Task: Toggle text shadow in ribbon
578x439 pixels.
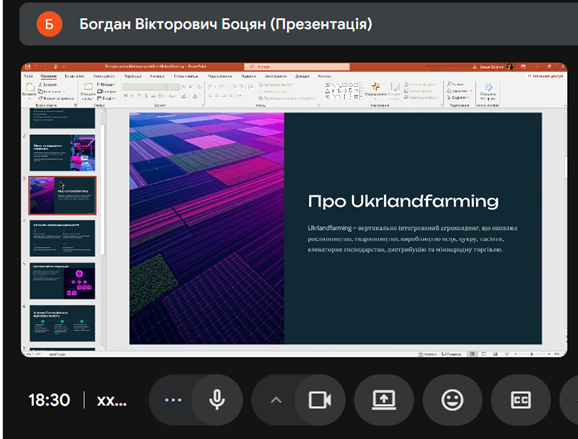Action: coord(146,96)
